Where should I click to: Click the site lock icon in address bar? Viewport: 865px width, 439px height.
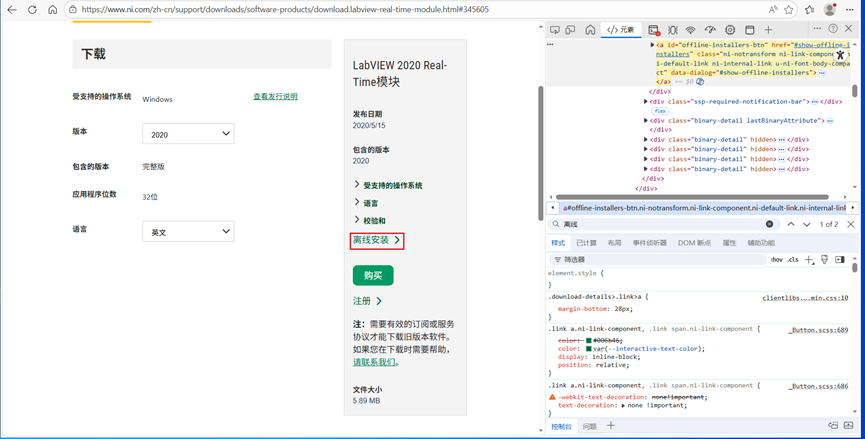coord(72,9)
